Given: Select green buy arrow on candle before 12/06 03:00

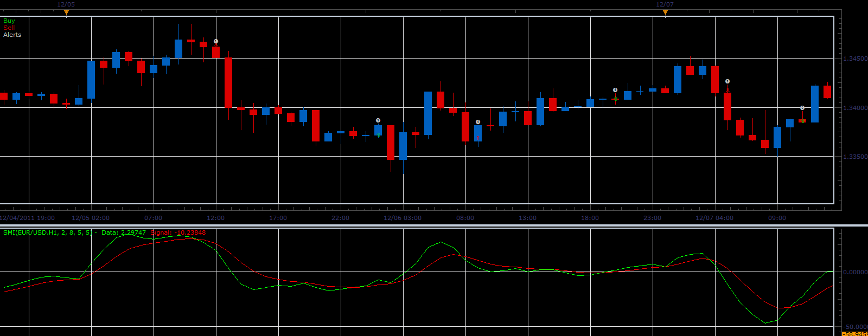Looking at the screenshot, I should click(378, 135).
